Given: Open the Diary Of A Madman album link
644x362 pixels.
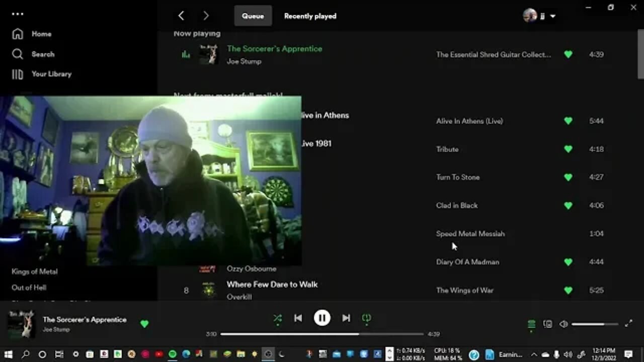Looking at the screenshot, I should point(468,261).
